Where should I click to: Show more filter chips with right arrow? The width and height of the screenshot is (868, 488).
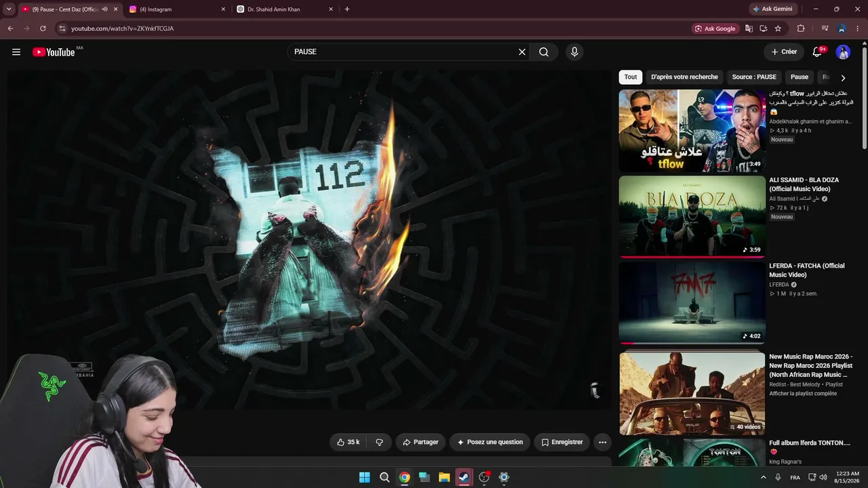(843, 78)
